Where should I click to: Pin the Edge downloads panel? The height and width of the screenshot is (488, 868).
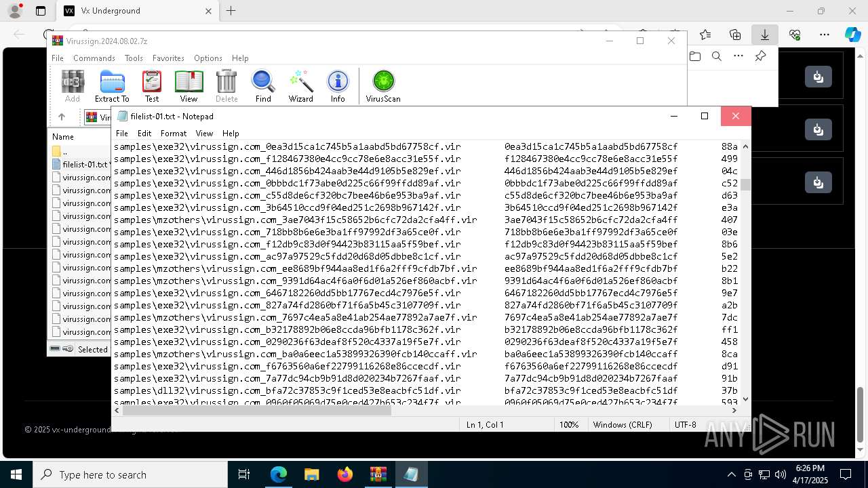click(760, 56)
